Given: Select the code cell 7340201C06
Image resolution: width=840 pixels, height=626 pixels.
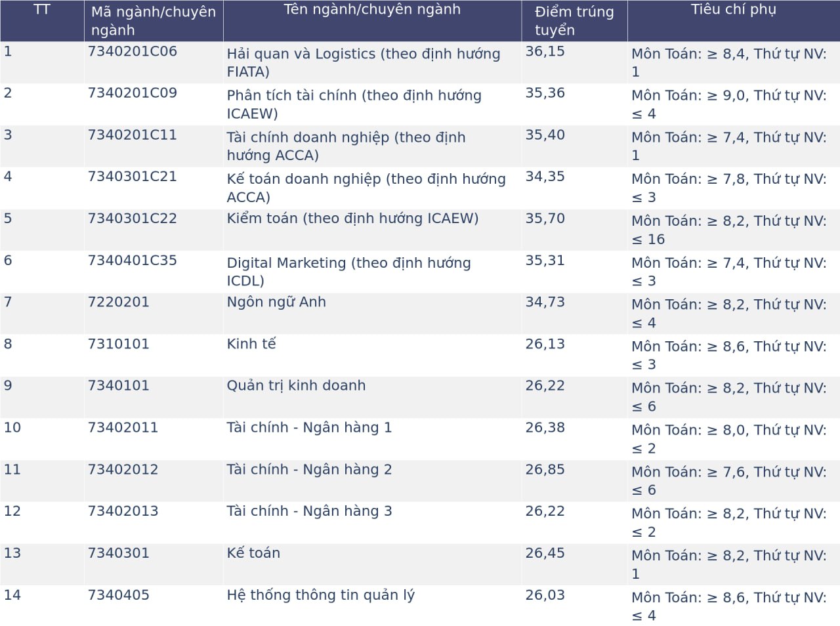Looking at the screenshot, I should (x=132, y=52).
